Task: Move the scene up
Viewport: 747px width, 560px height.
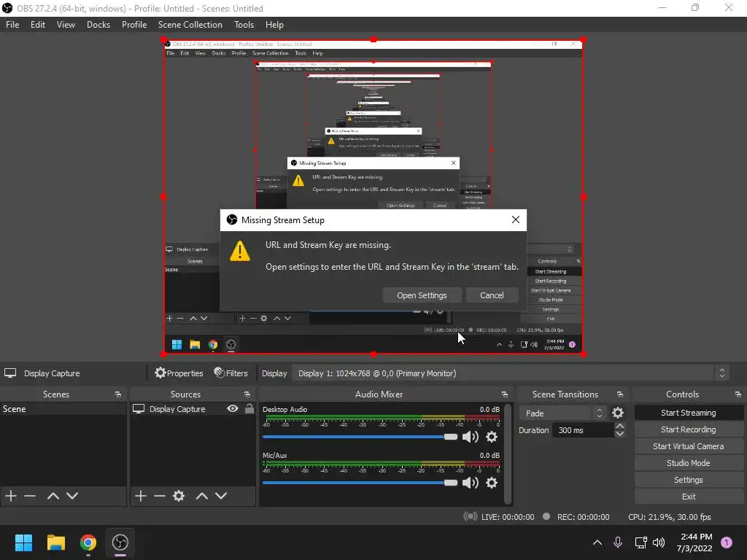Action: (53, 496)
